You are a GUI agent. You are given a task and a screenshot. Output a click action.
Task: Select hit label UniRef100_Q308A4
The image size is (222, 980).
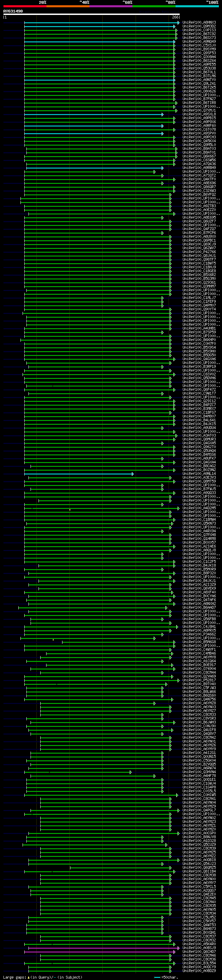pos(199,57)
